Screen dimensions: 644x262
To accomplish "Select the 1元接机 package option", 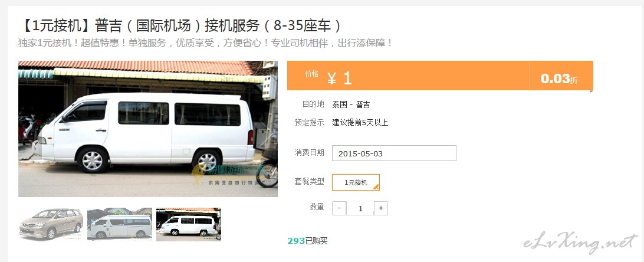I will pyautogui.click(x=356, y=182).
